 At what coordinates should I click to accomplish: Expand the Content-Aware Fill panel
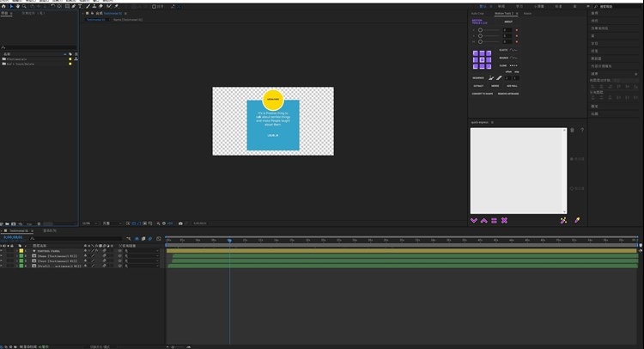601,66
